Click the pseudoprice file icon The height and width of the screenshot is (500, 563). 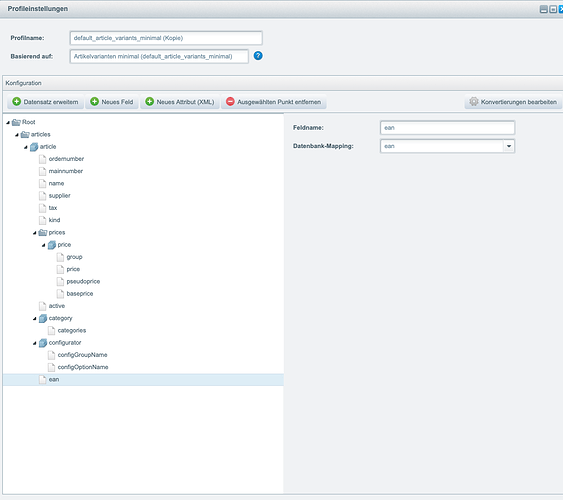click(x=61, y=281)
